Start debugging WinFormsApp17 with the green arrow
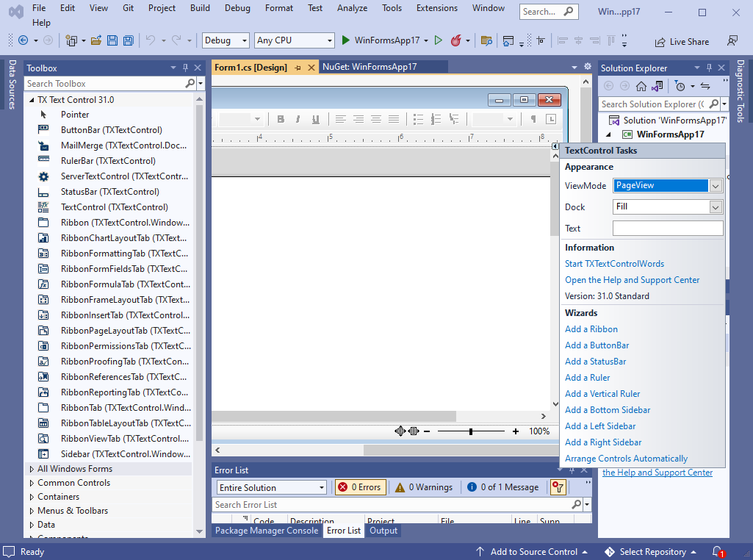 [438, 40]
